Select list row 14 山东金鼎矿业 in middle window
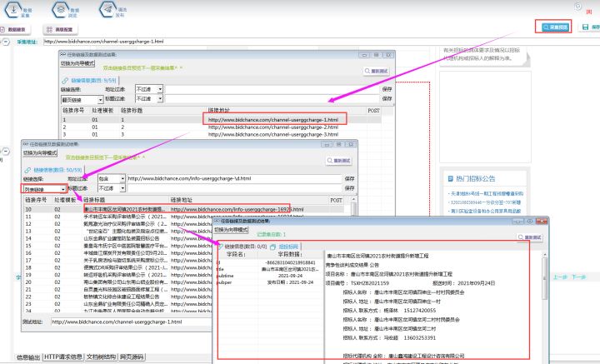The image size is (600, 364). point(117,238)
